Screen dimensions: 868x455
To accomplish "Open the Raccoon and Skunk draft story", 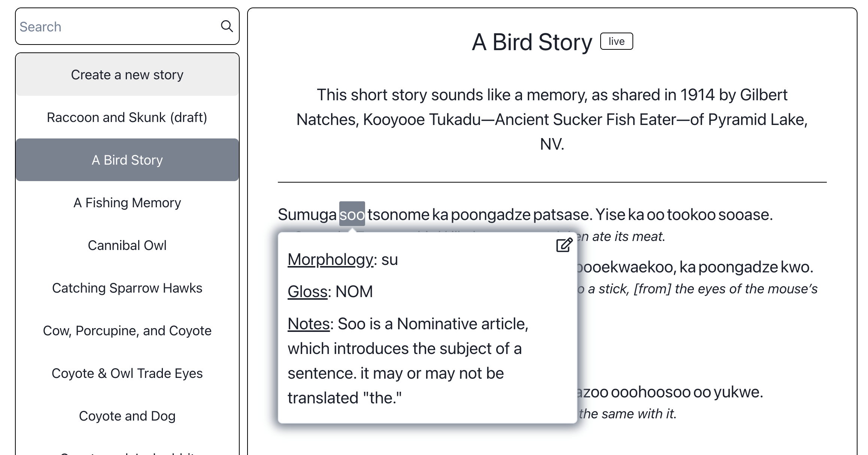I will click(x=127, y=117).
